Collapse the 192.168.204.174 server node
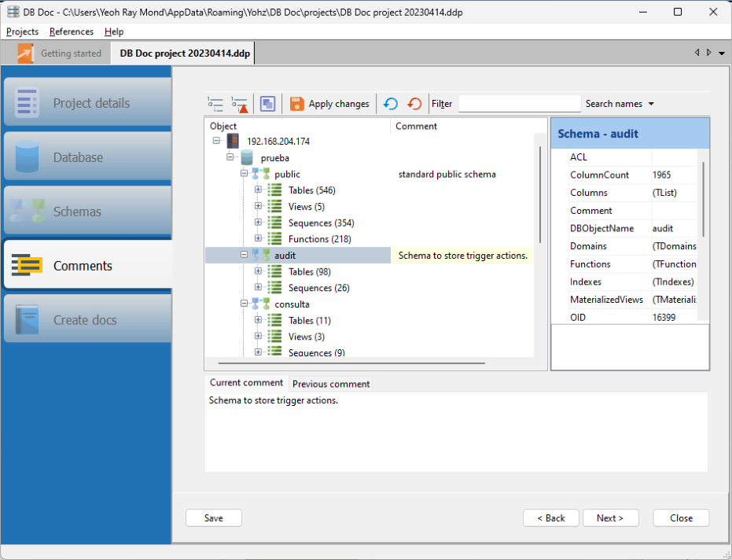732x560 pixels. [216, 142]
